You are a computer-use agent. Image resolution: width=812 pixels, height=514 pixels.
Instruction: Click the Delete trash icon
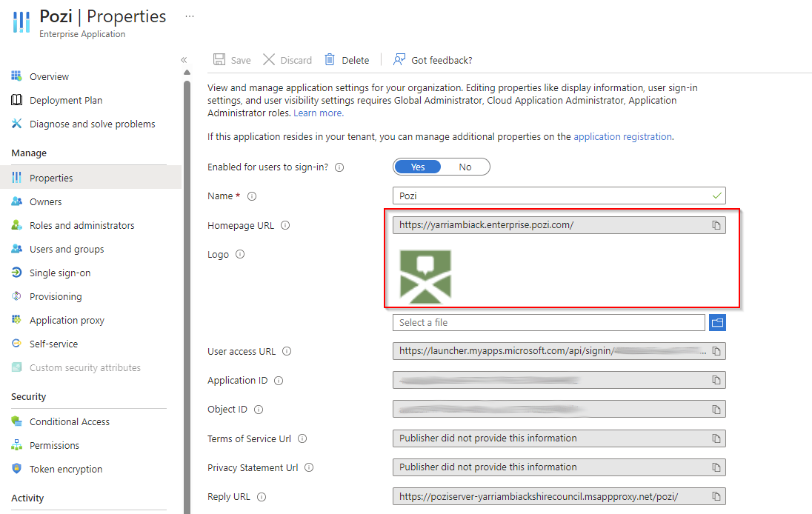[x=330, y=60]
